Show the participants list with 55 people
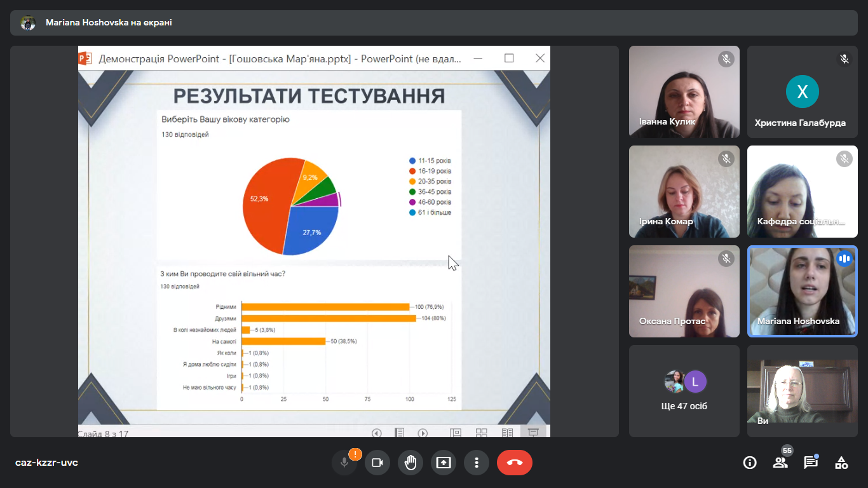The image size is (868, 488). (x=780, y=463)
